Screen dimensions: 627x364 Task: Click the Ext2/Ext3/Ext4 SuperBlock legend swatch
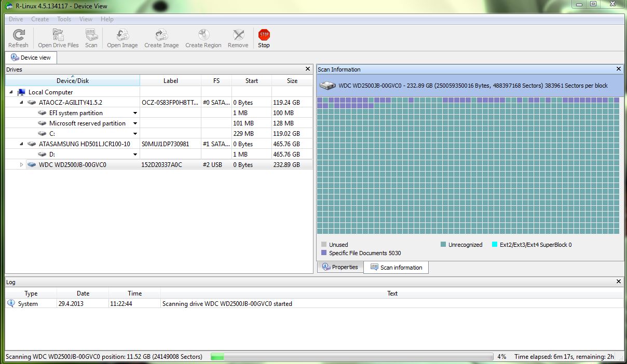(x=495, y=244)
